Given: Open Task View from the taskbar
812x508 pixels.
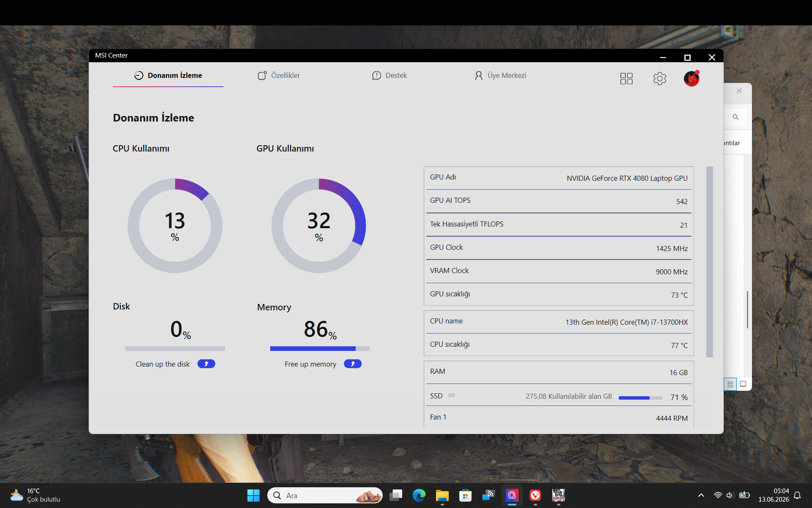Looking at the screenshot, I should [396, 495].
